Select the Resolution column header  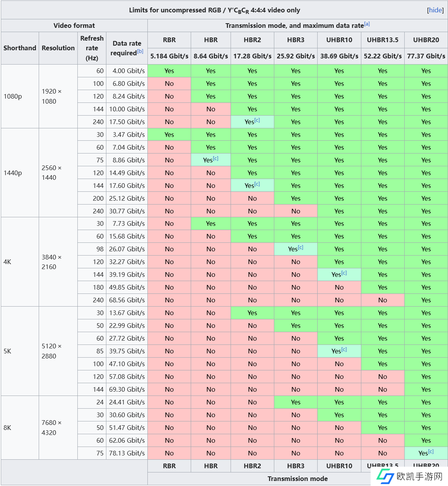click(58, 48)
